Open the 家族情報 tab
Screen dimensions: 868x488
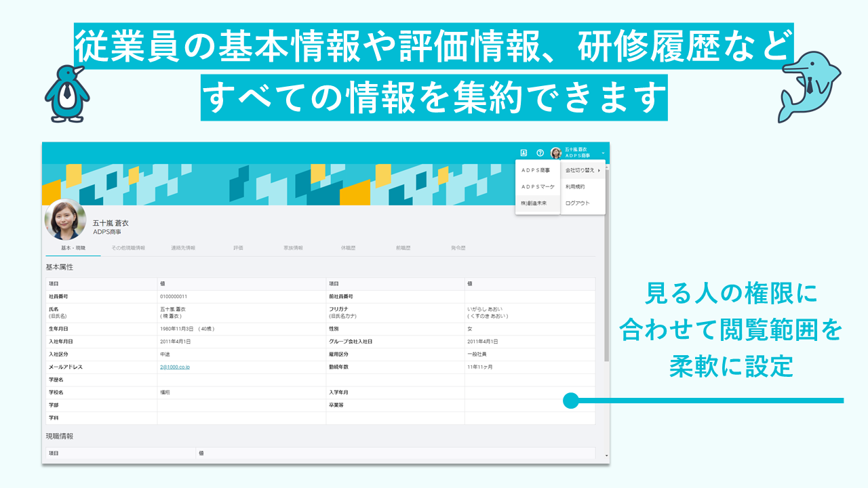(293, 248)
